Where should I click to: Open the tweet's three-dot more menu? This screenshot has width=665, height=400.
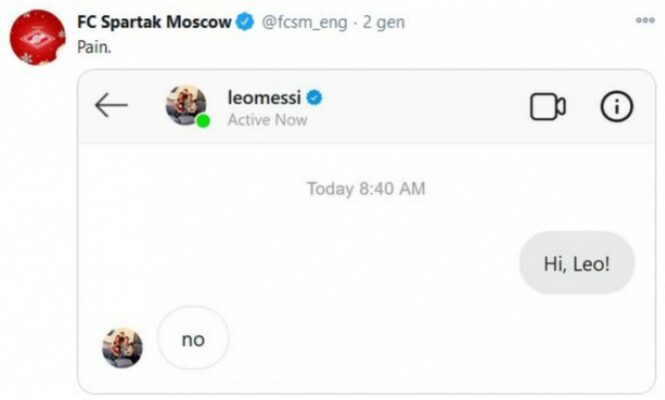(645, 20)
